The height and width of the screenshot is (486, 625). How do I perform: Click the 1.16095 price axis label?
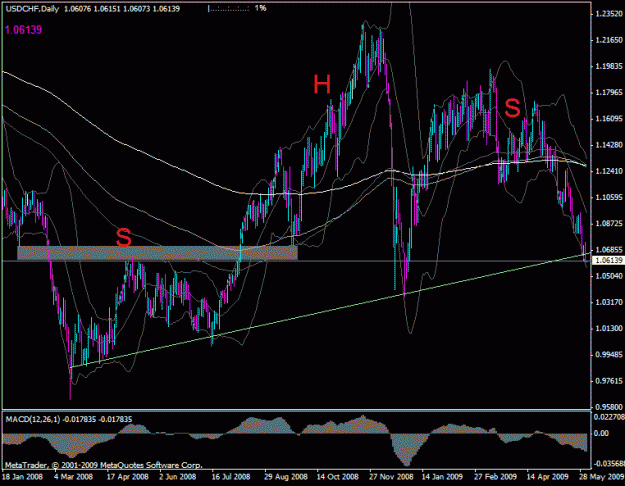(x=609, y=119)
